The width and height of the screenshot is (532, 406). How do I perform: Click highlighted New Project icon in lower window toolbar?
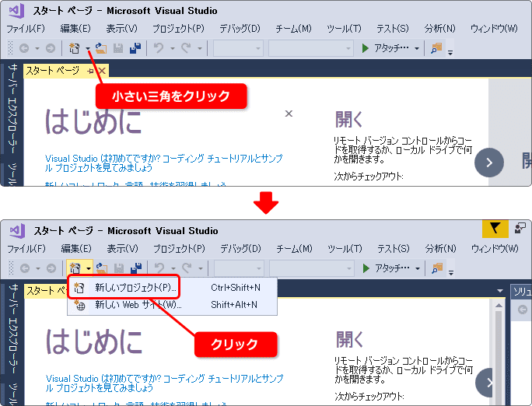[75, 268]
